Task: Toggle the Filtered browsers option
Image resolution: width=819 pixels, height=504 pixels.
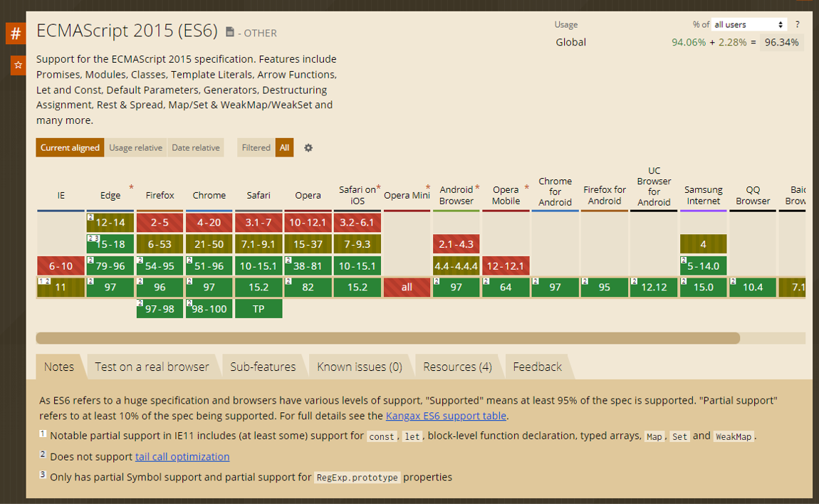Action: point(256,148)
